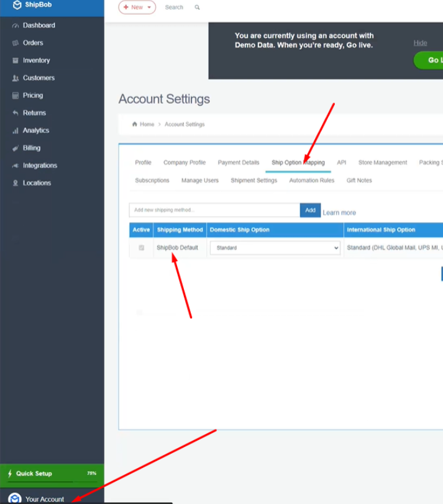Viewport: 443px width, 504px height.
Task: Click the Analytics bar chart icon
Action: pos(16,130)
